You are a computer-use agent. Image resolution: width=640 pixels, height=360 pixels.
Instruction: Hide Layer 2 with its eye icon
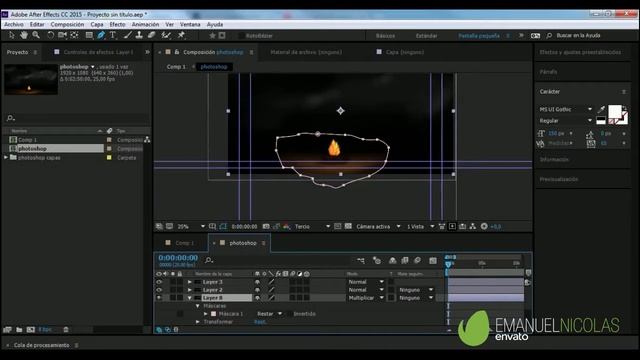click(x=159, y=290)
